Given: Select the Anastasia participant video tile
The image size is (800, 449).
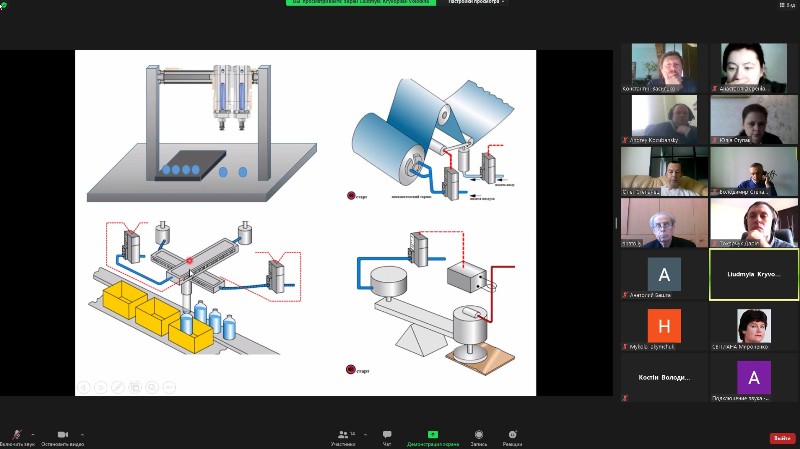Looking at the screenshot, I should [754, 68].
